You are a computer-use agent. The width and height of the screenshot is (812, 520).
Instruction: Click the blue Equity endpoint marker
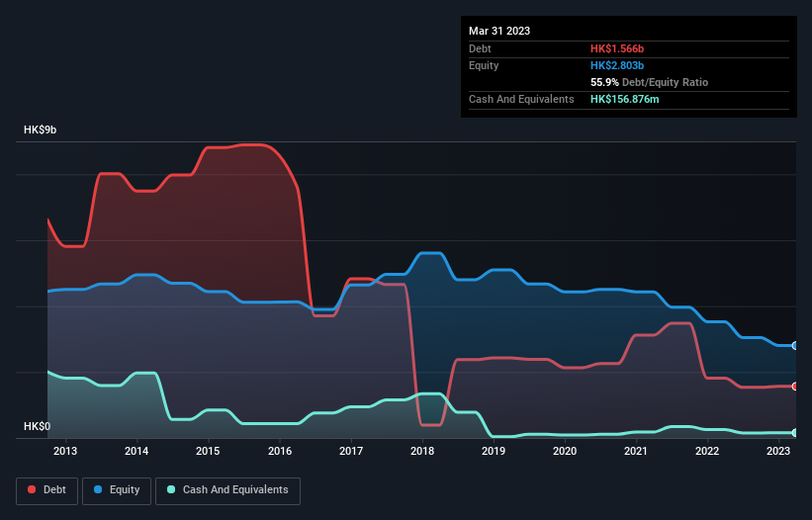point(795,346)
